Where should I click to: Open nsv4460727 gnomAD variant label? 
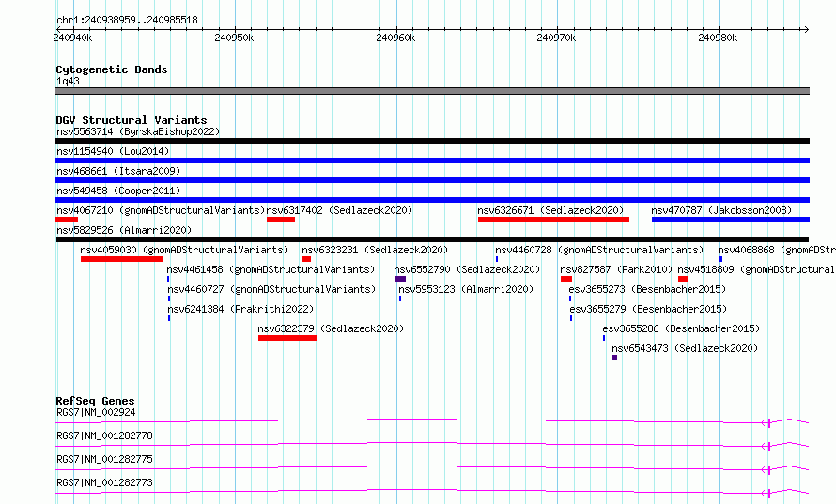(271, 289)
